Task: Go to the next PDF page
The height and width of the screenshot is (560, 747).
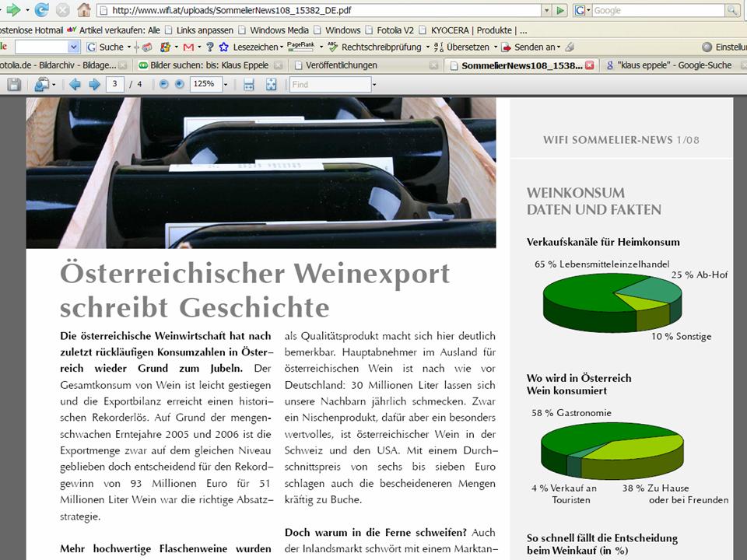Action: tap(93, 84)
